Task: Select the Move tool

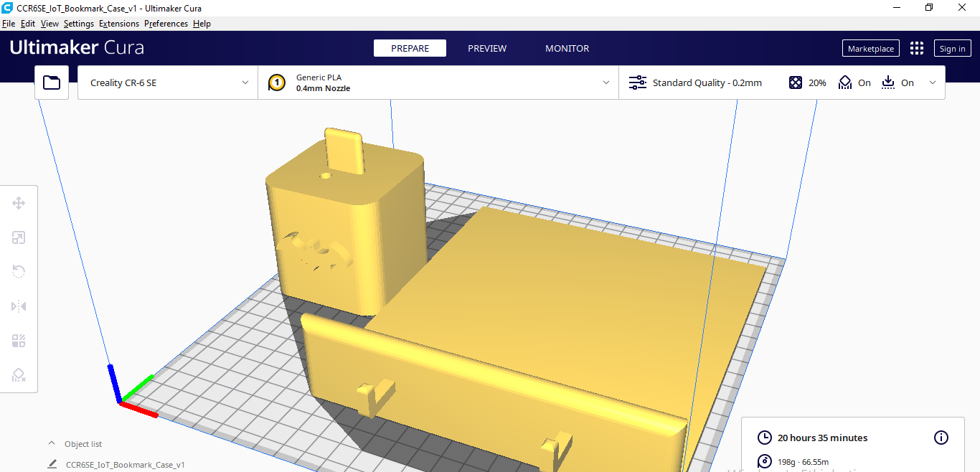Action: (19, 203)
